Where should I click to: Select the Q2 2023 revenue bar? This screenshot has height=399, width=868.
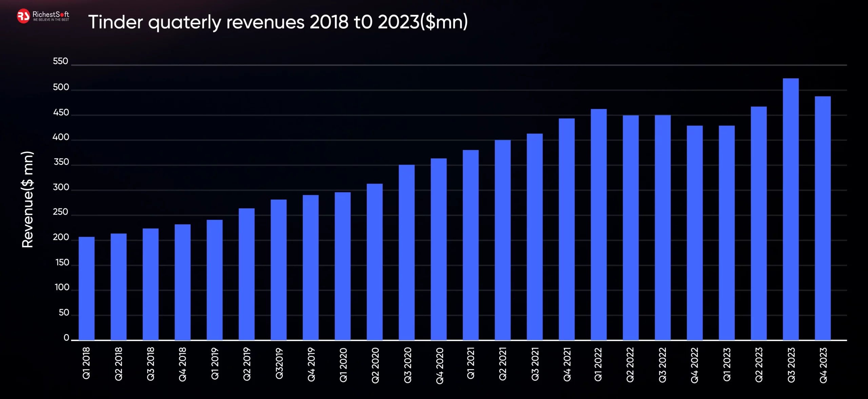click(x=759, y=223)
